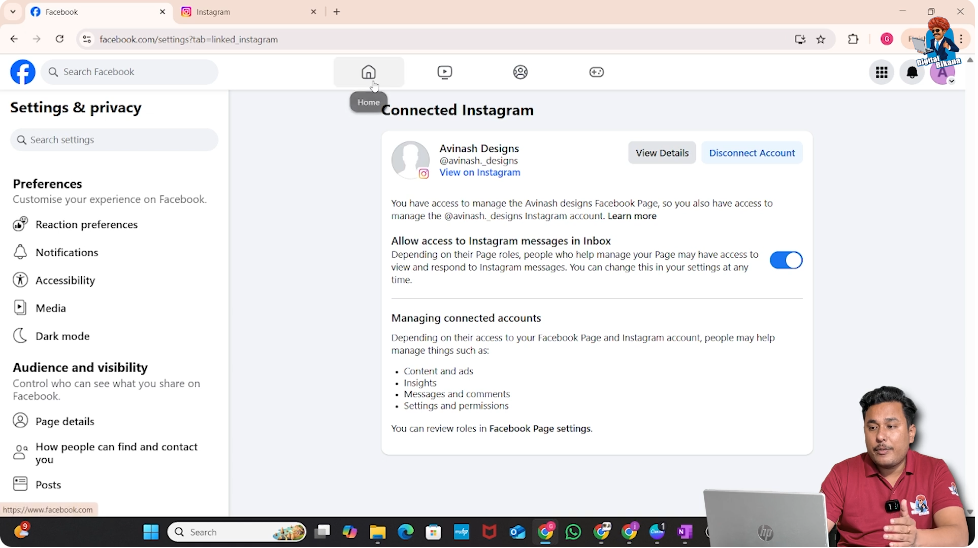
Task: Open the Facebook menu grid icon
Action: [881, 72]
